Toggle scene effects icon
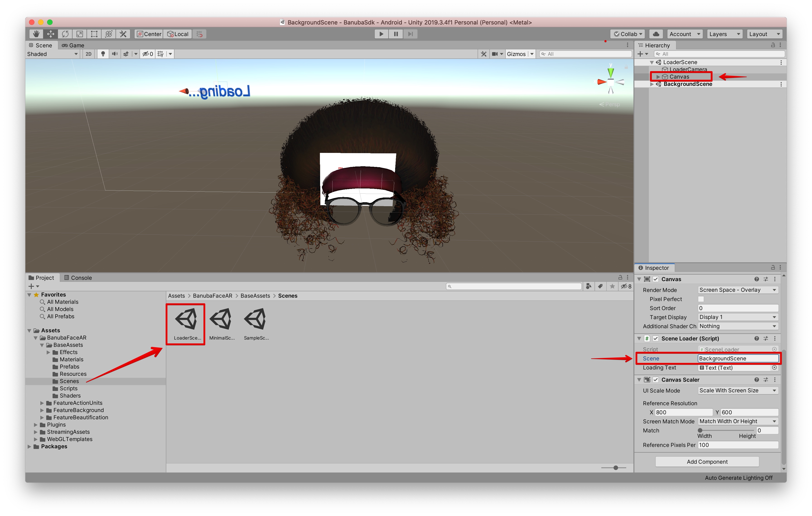 pyautogui.click(x=126, y=54)
